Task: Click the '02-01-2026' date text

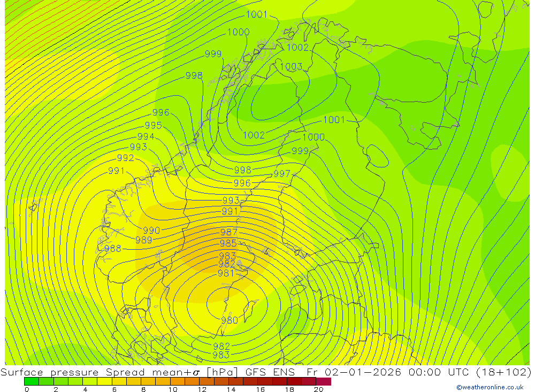Action: pyautogui.click(x=362, y=372)
